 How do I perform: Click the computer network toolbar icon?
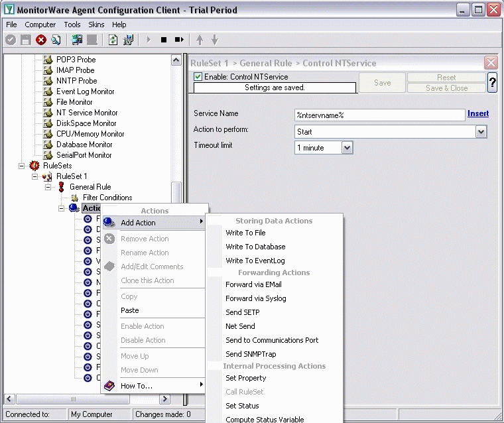click(78, 40)
